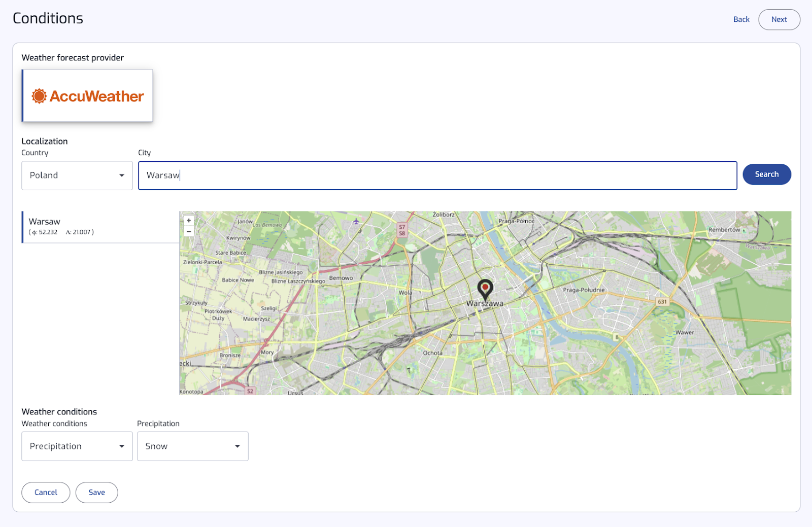Viewport: 812px width, 527px height.
Task: Click the Żoliborz label on map
Action: [444, 215]
